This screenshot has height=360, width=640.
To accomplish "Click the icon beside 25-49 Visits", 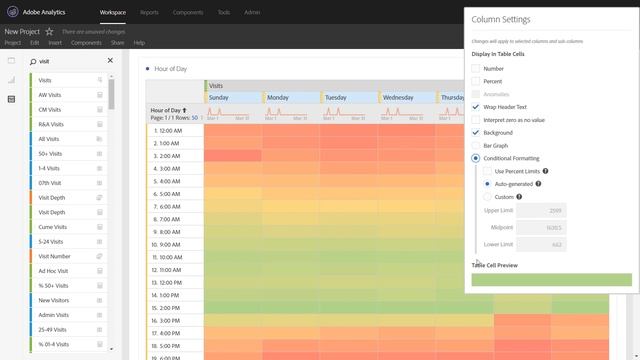I will click(x=100, y=330).
